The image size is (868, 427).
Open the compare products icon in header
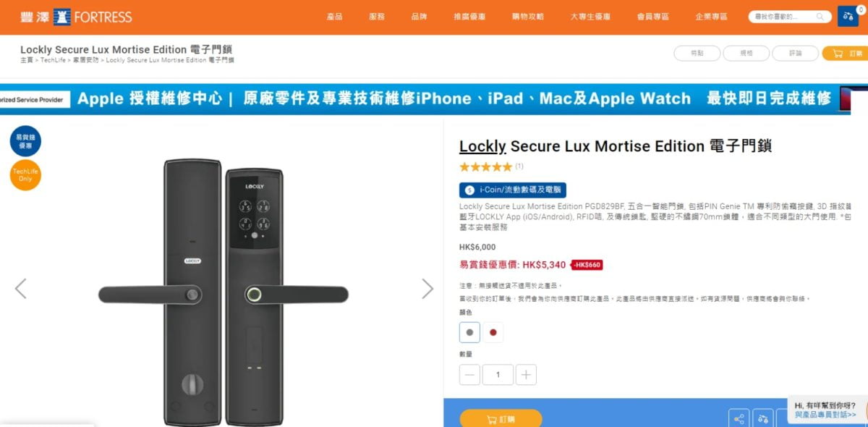848,16
